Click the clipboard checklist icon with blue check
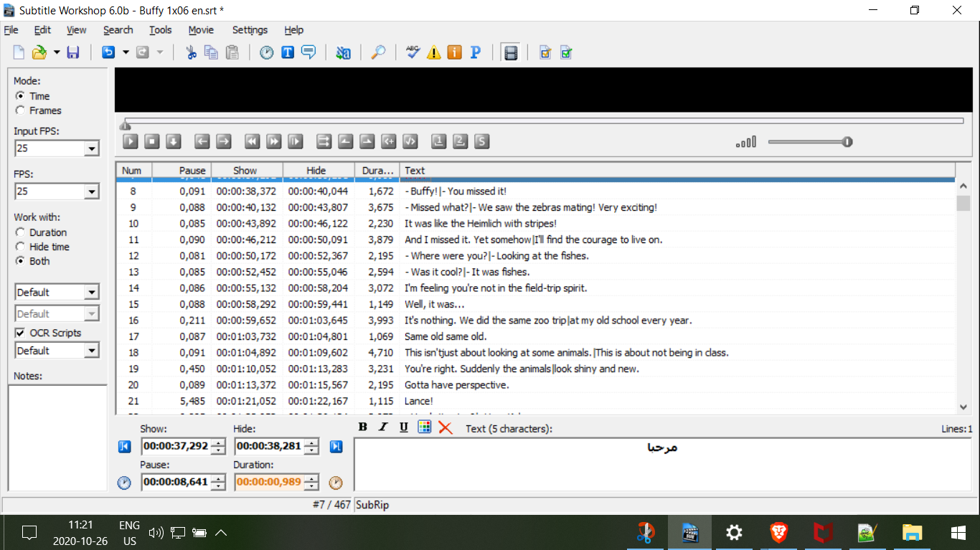The width and height of the screenshot is (980, 550). coord(545,52)
